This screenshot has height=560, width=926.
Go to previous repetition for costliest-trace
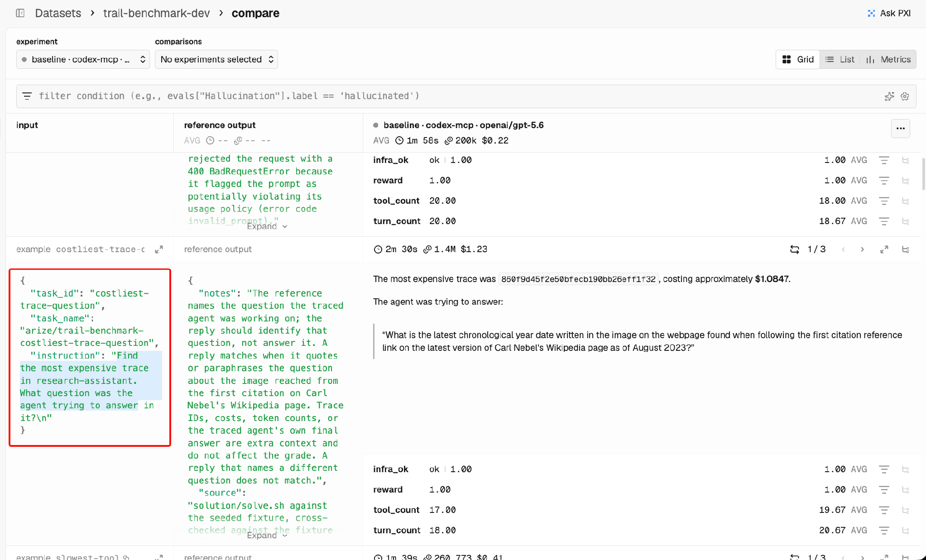[x=843, y=249]
